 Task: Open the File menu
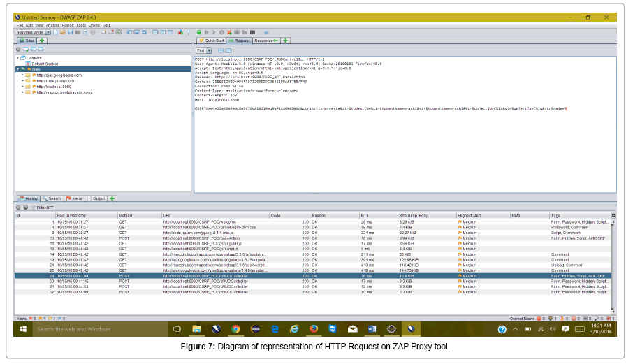point(20,25)
